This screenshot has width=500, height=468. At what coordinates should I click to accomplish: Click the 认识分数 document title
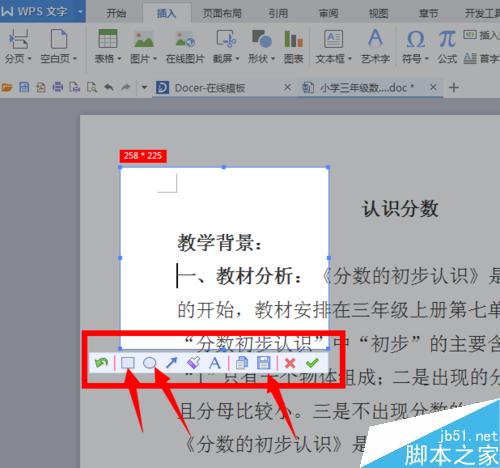[400, 209]
